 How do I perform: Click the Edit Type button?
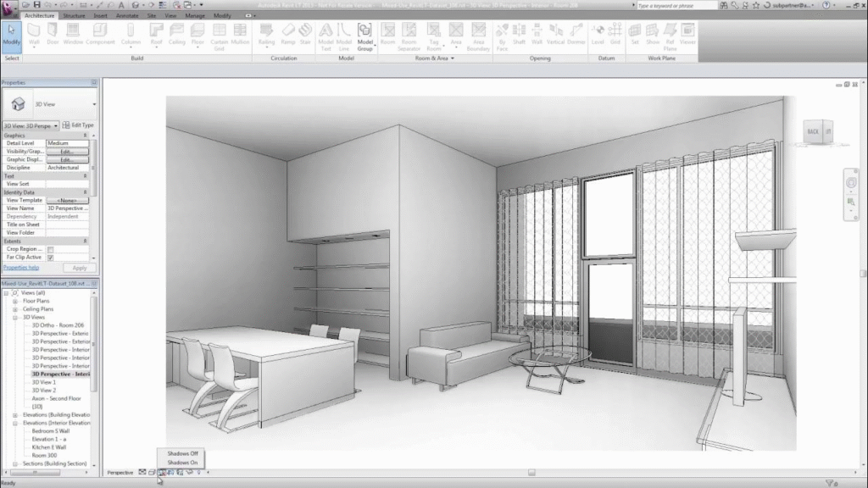[81, 125]
